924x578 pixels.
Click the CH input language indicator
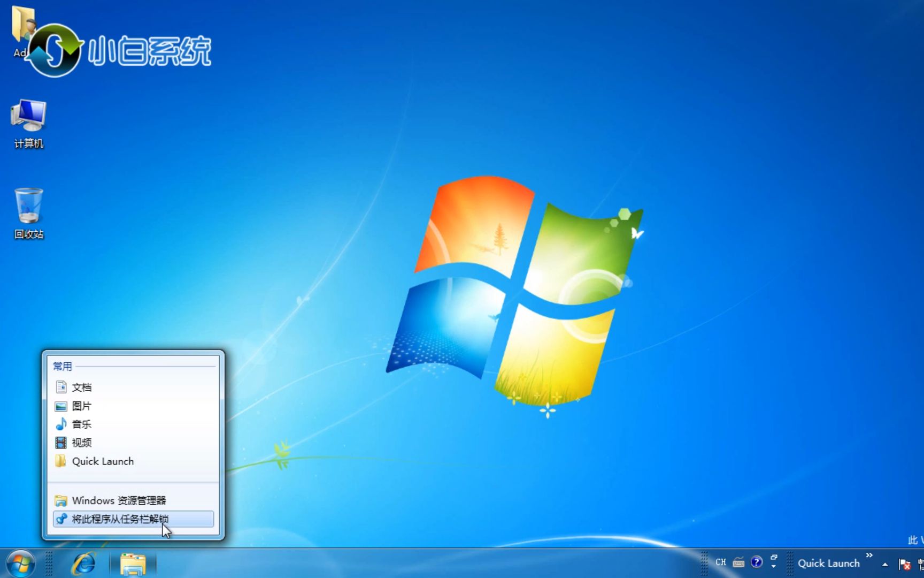click(721, 562)
